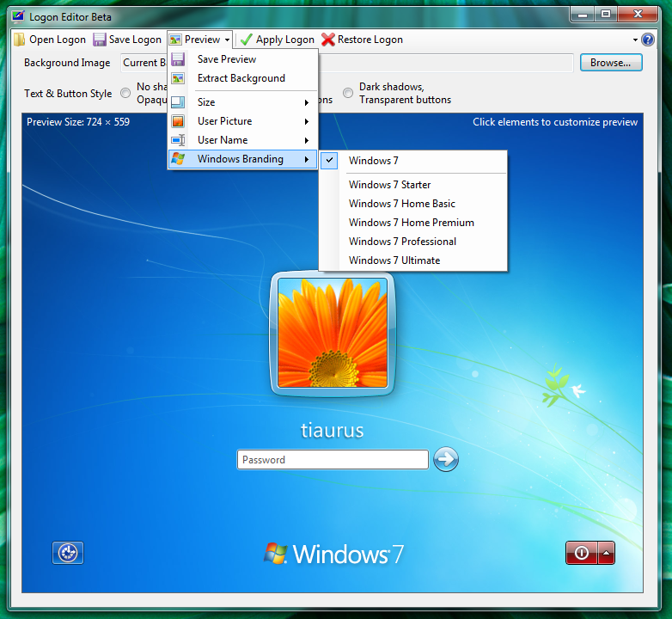
Task: Click 'Preview Size: 724 × 559' text
Action: pos(78,122)
